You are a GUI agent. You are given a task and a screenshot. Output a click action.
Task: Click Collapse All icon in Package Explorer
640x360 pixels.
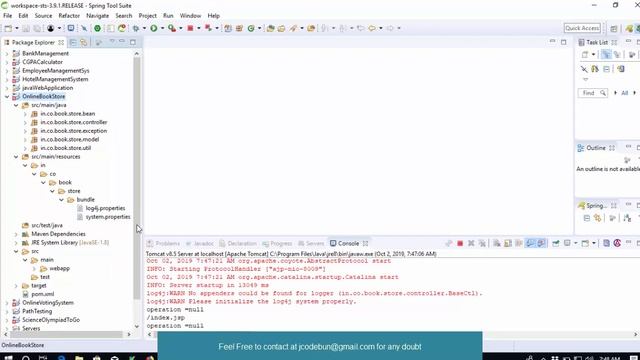pos(73,42)
